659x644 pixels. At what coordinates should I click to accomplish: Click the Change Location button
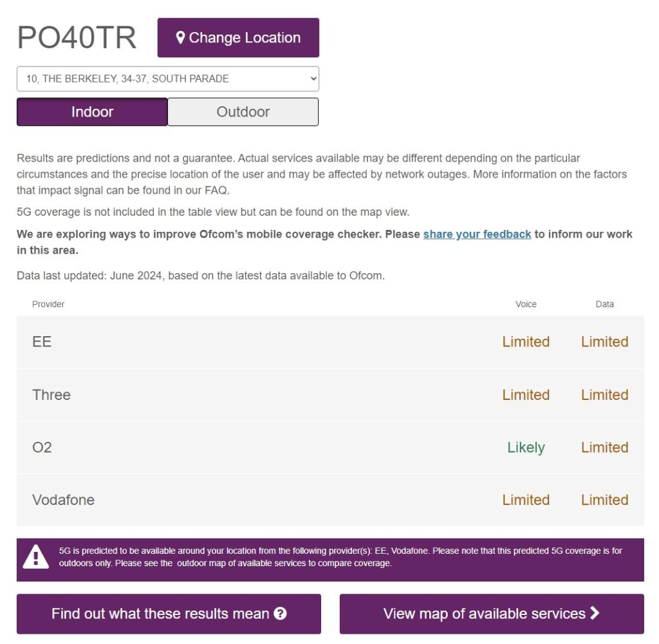click(x=238, y=37)
